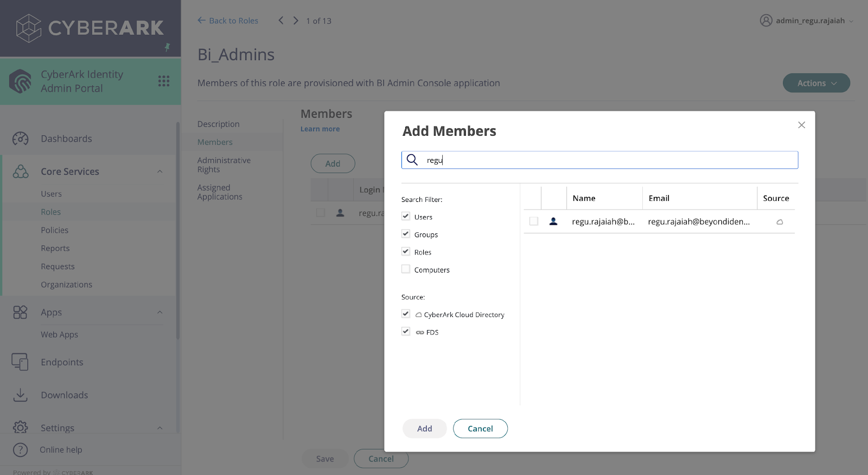
Task: Collapse the Settings section
Action: coord(159,428)
